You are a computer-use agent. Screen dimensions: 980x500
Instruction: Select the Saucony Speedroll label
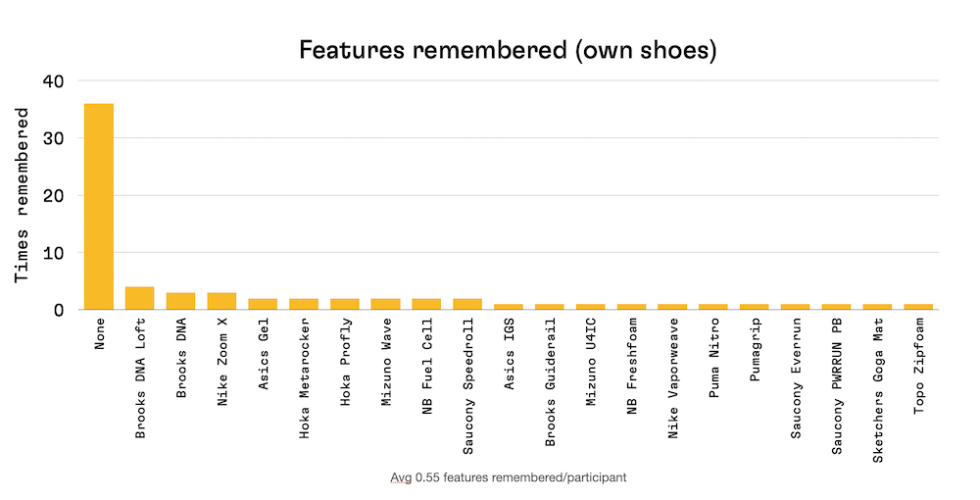pos(468,386)
